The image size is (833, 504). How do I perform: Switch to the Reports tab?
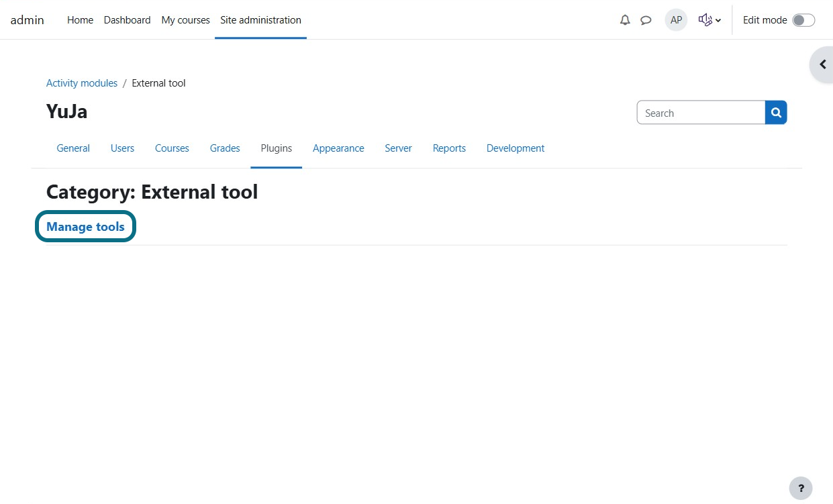pyautogui.click(x=449, y=148)
